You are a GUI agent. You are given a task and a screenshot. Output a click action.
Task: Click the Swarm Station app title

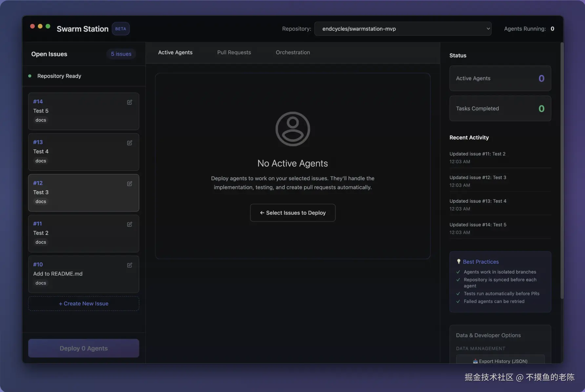(x=82, y=29)
